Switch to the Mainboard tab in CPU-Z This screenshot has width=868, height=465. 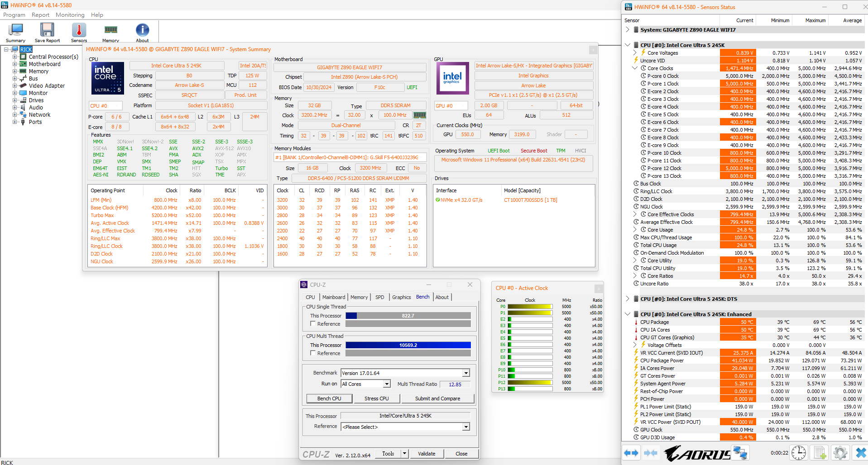334,297
